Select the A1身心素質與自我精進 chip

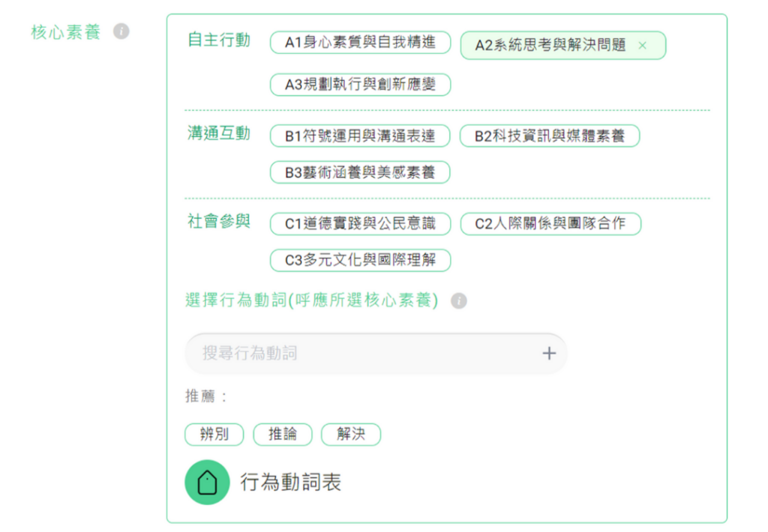[360, 43]
